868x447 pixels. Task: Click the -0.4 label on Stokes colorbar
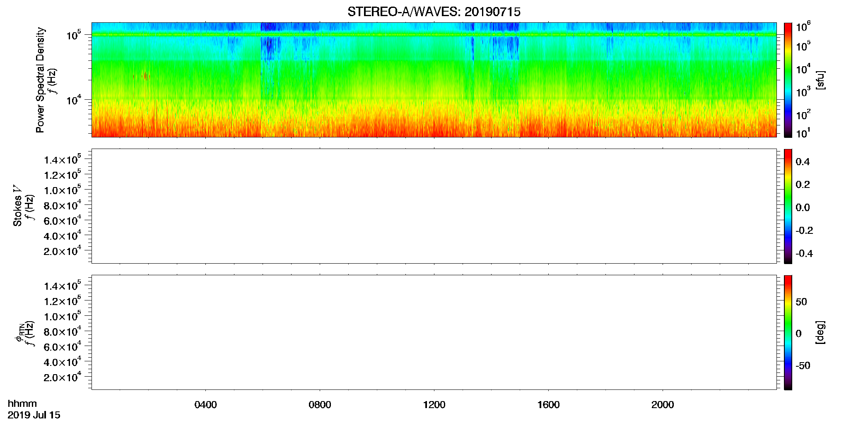(x=804, y=253)
